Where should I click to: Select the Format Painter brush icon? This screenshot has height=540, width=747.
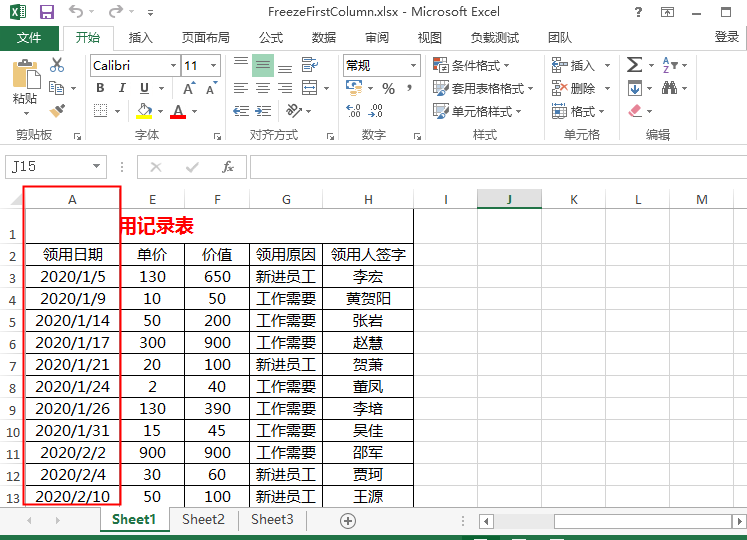point(57,111)
